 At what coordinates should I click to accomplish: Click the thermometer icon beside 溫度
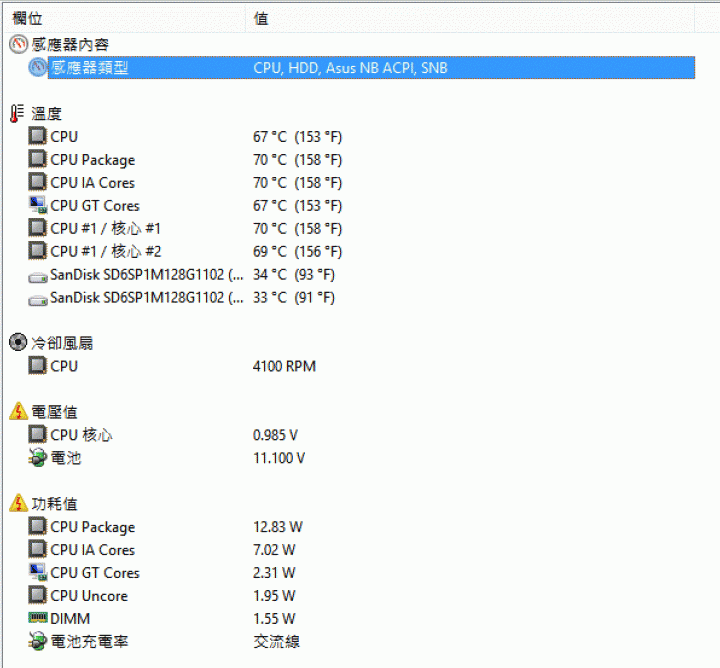click(x=17, y=113)
